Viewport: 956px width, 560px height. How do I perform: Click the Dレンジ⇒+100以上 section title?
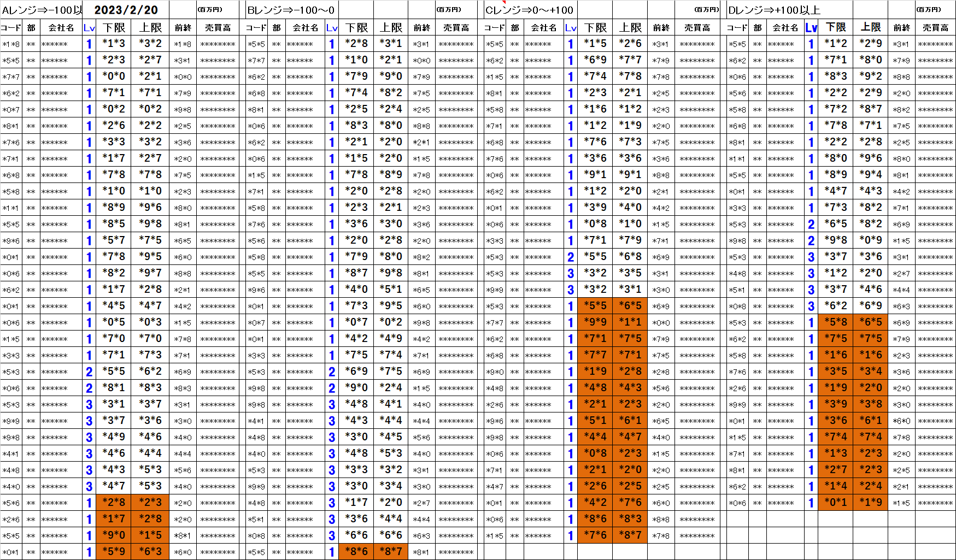point(774,10)
